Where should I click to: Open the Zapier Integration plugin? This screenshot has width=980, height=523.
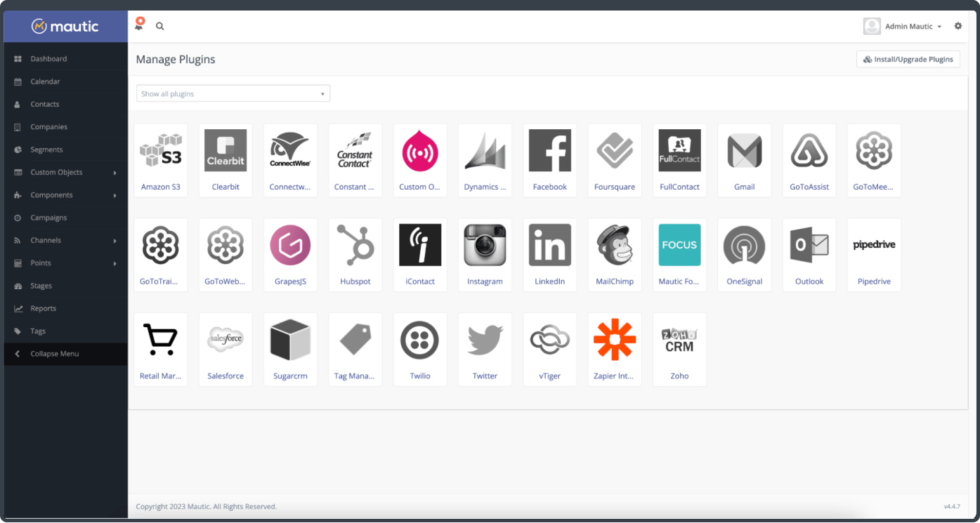tap(615, 349)
